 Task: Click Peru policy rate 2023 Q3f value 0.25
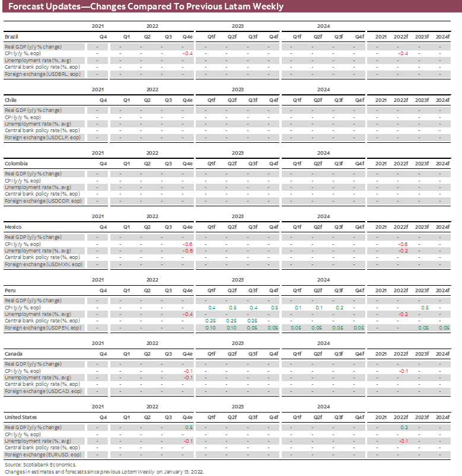pos(252,321)
